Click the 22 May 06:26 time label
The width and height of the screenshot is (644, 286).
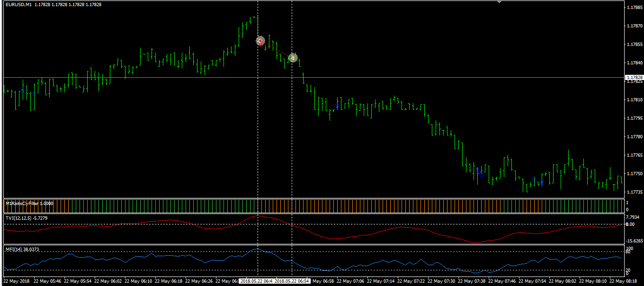pos(198,281)
